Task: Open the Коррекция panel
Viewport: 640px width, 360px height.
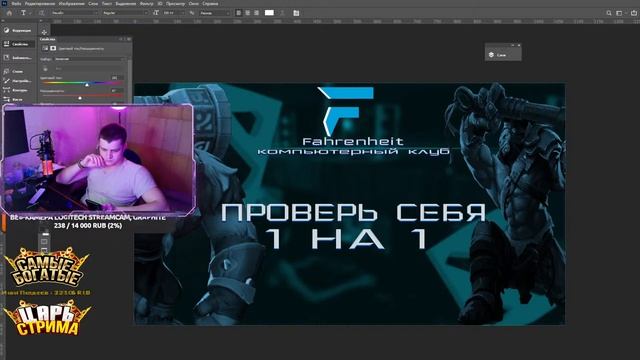Action: coord(18,30)
